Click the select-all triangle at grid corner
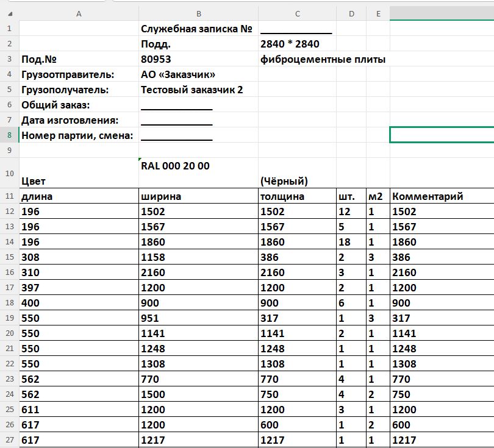 coord(10,14)
